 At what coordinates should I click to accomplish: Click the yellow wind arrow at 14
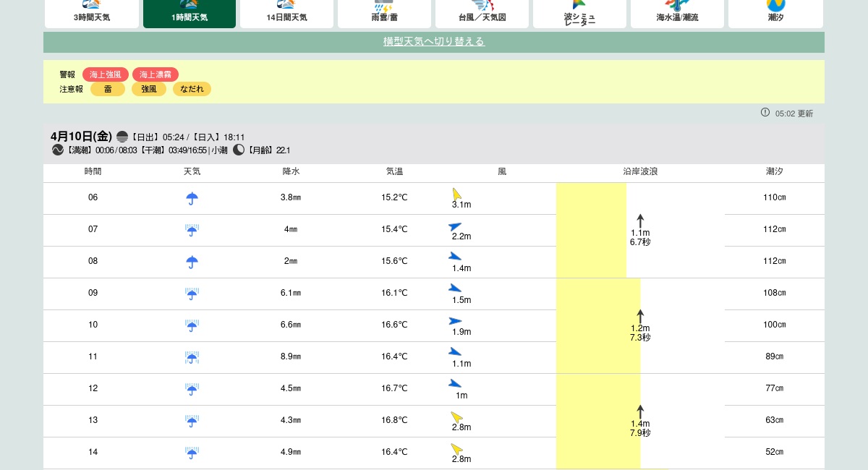coord(457,449)
